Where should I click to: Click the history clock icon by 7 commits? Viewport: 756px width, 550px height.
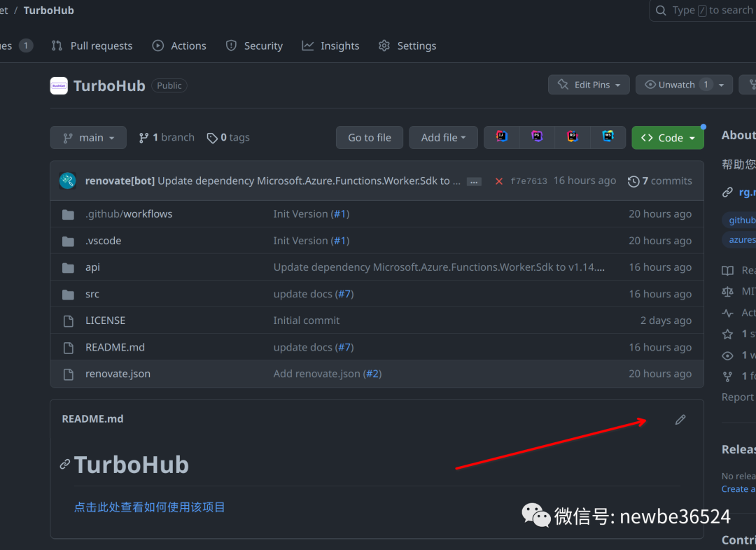point(633,181)
